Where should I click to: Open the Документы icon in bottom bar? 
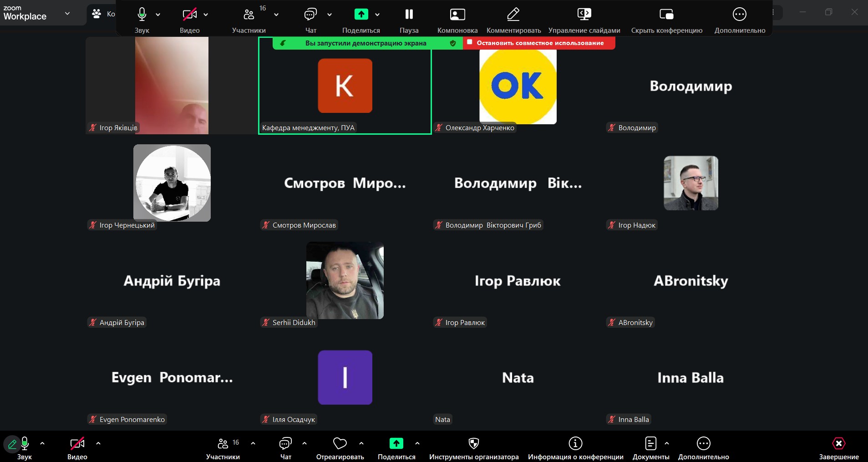pos(650,443)
